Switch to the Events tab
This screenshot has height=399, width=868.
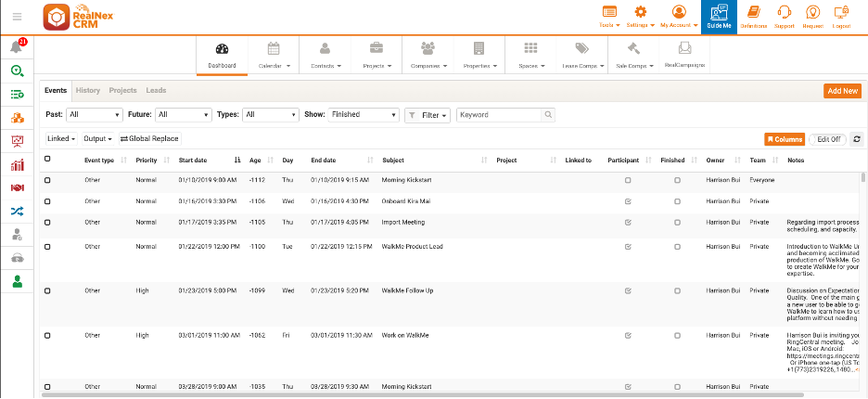coord(56,90)
